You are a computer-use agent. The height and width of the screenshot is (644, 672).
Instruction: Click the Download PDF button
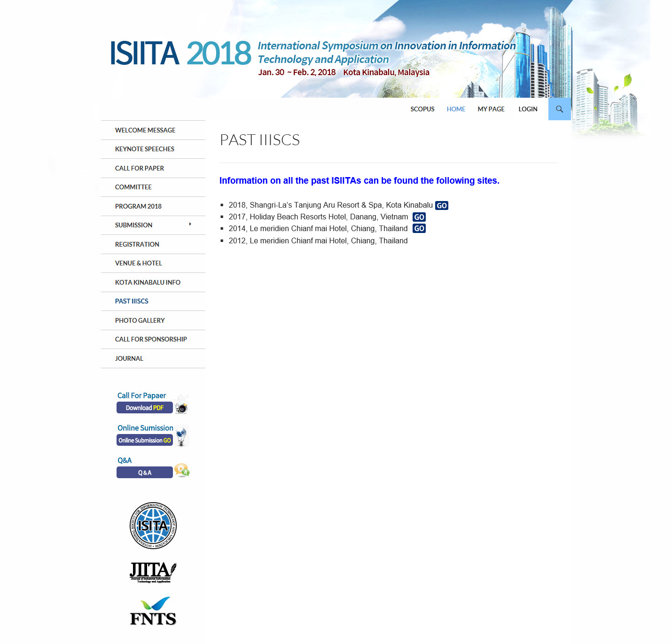(145, 408)
